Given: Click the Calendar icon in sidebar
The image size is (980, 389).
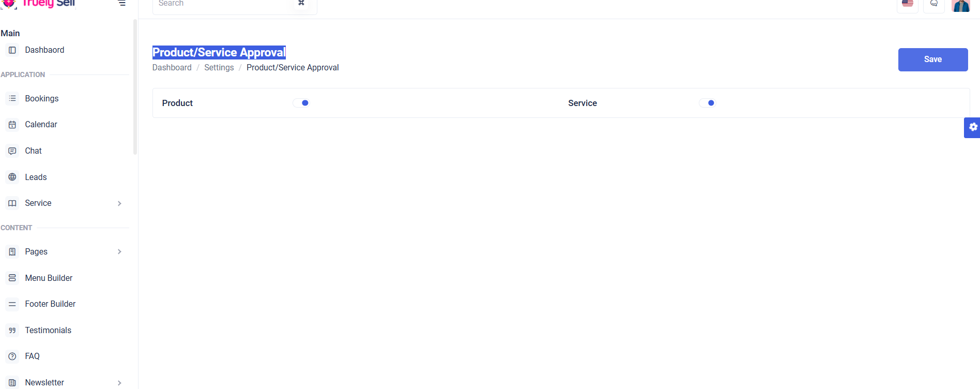Looking at the screenshot, I should (x=12, y=125).
